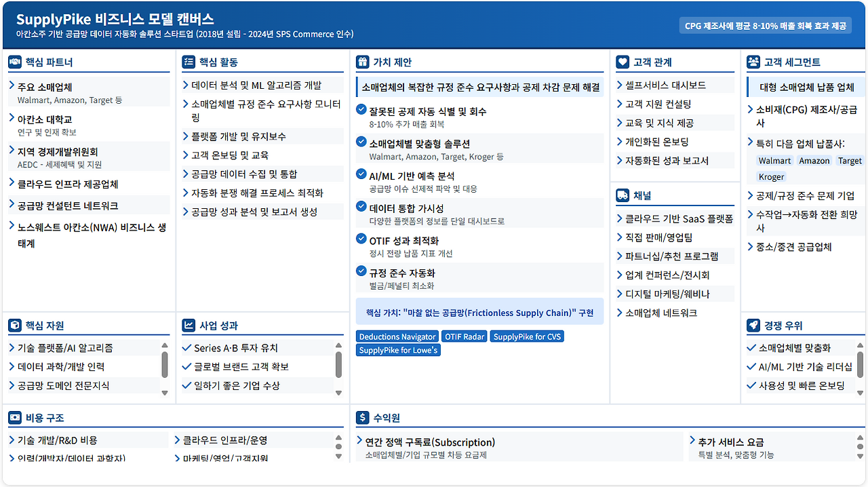Click checkmark beside Series A·B 투자 유치
868x487 pixels.
point(187,348)
